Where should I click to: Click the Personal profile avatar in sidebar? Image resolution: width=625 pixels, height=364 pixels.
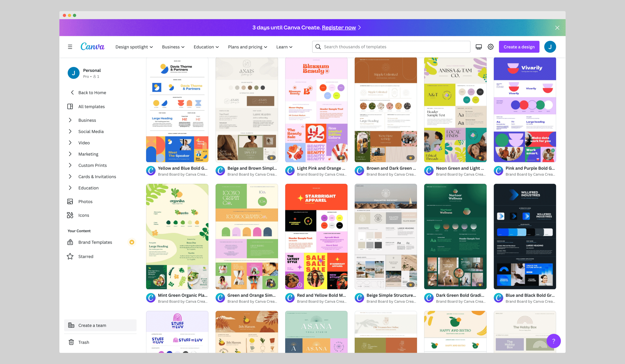tap(74, 73)
